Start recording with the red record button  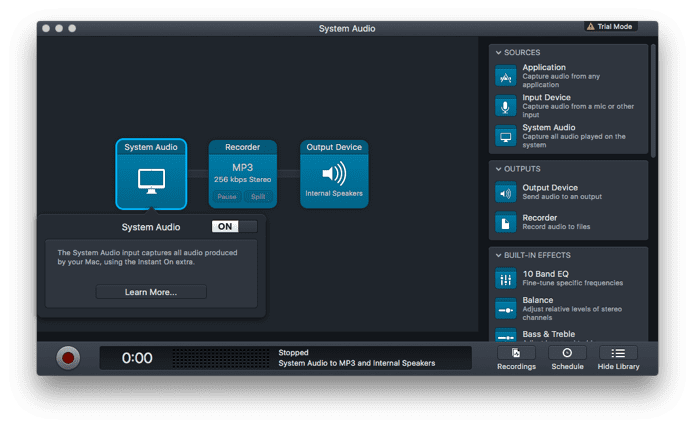[68, 358]
